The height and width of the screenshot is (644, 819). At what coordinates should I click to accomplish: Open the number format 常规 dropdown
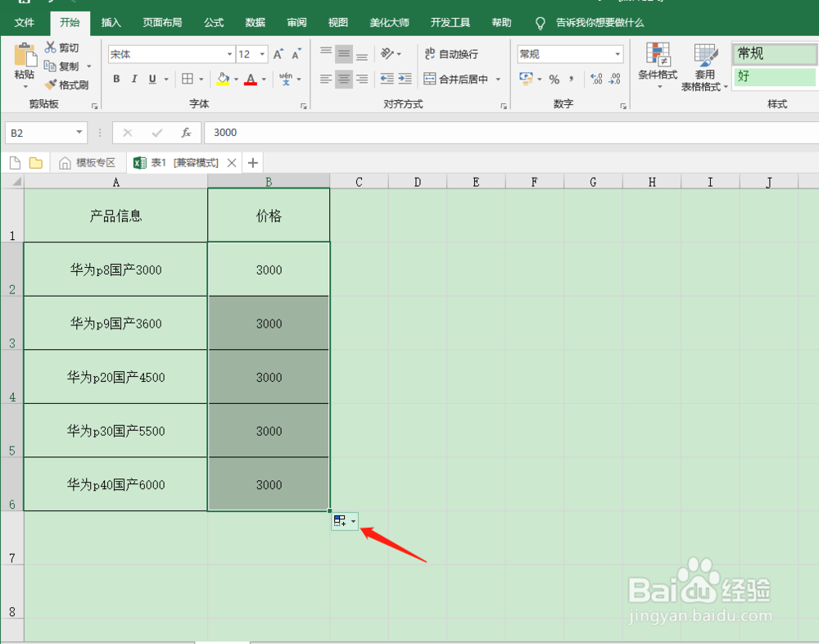(618, 54)
